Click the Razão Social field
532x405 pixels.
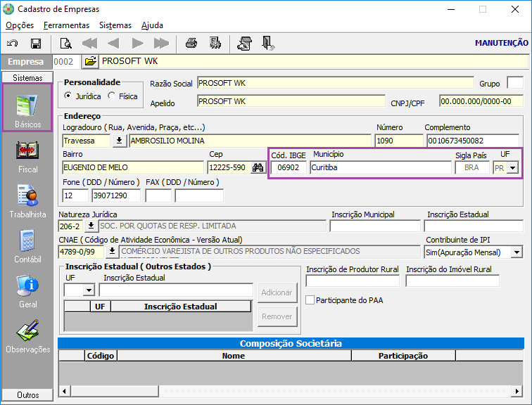(335, 83)
